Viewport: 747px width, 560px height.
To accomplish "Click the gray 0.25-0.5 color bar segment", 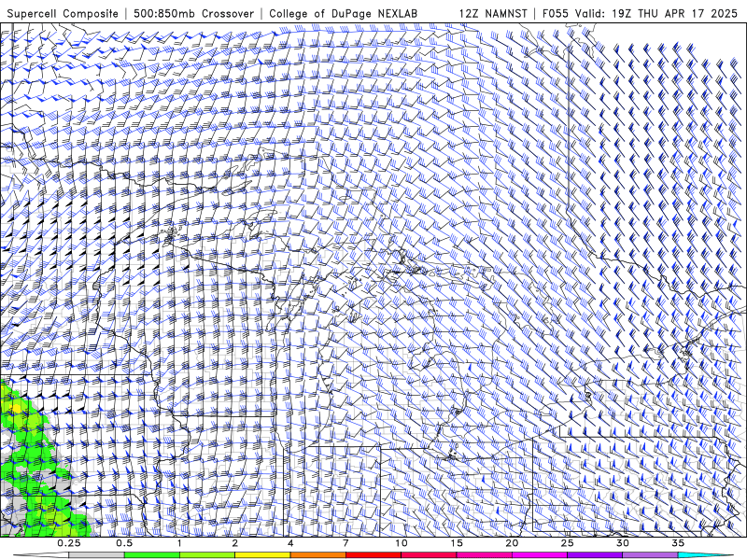I will [96, 555].
